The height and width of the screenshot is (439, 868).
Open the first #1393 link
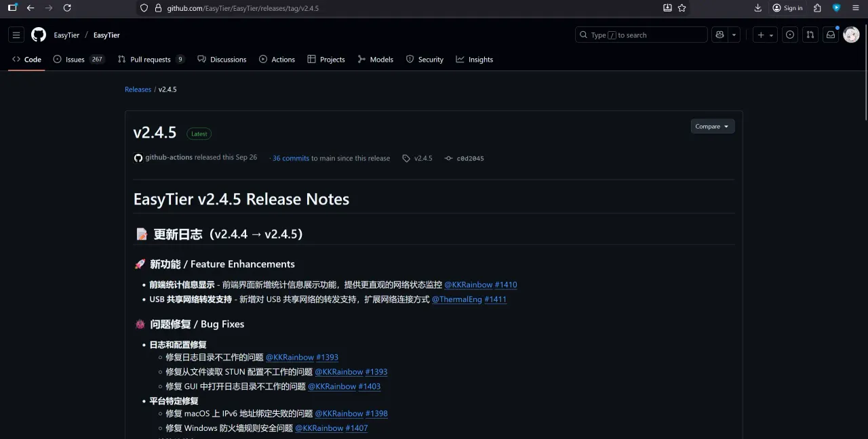pyautogui.click(x=328, y=357)
